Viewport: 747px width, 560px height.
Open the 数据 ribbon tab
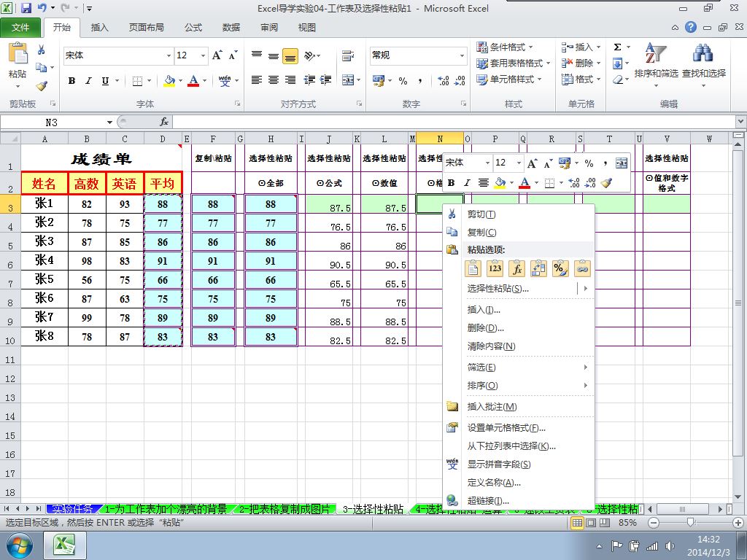click(x=231, y=28)
